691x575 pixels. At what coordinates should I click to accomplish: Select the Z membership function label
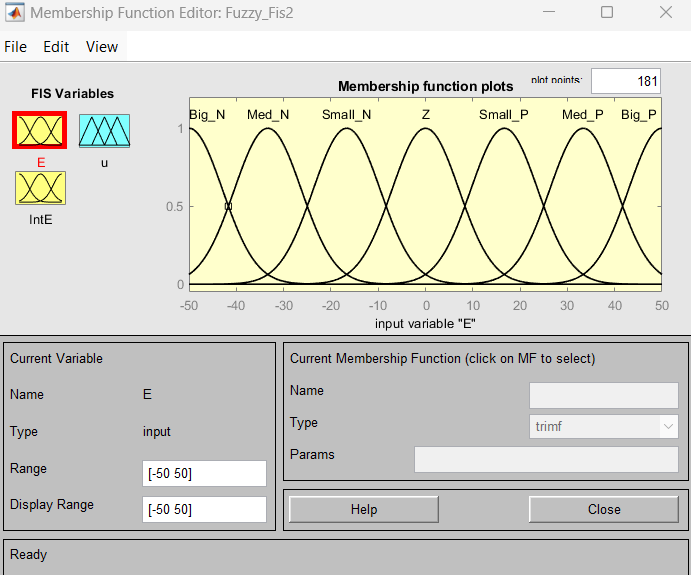coord(425,115)
